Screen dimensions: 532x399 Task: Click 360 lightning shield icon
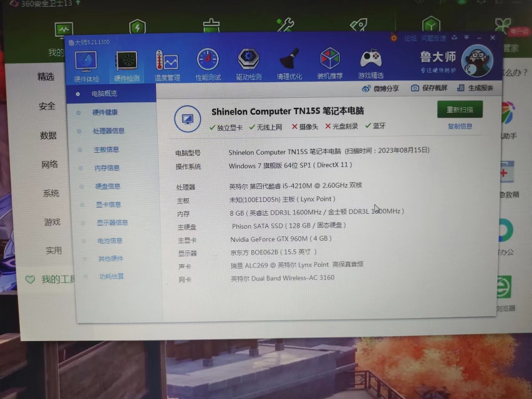tap(137, 27)
